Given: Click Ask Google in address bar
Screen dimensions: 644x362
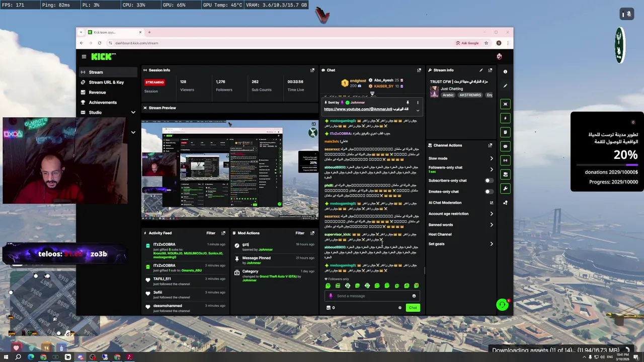Looking at the screenshot, I should pos(467,43).
